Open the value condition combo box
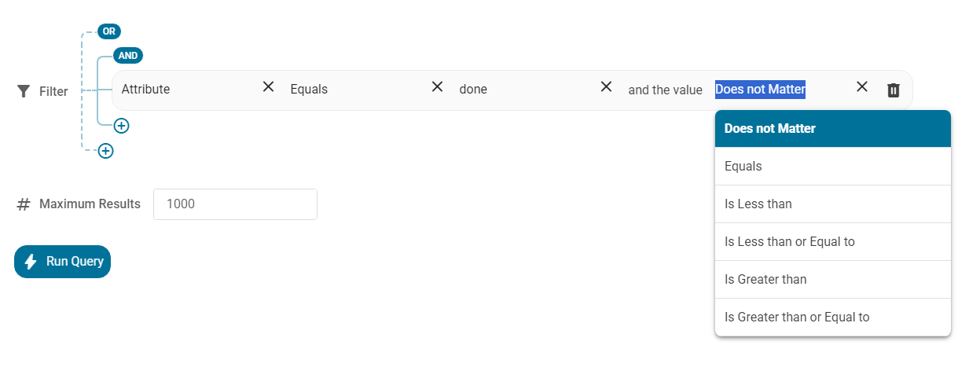Screen dimensions: 980x367 pyautogui.click(x=778, y=90)
